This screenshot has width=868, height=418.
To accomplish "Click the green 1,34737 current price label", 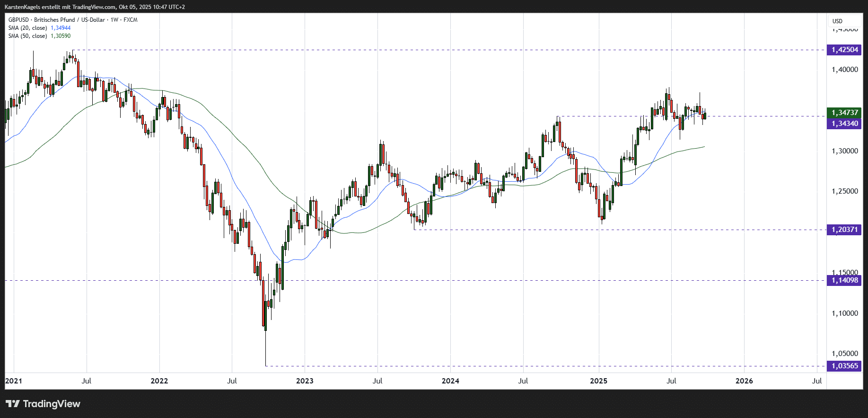I will click(x=844, y=113).
